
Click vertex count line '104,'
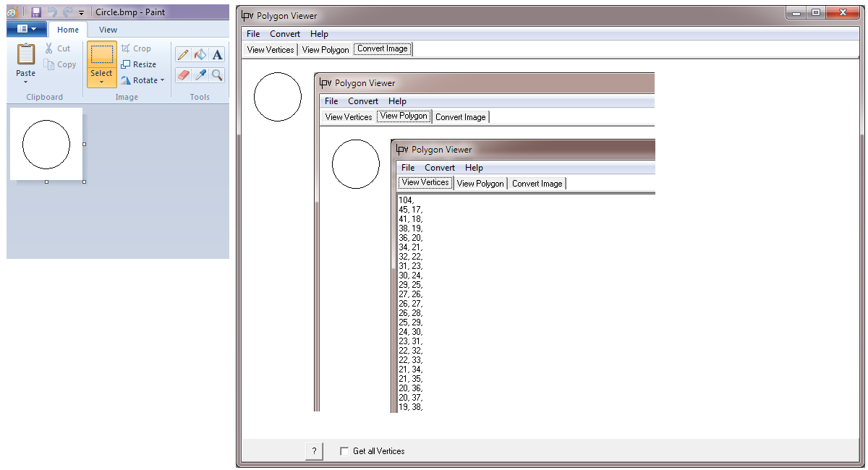coord(406,200)
